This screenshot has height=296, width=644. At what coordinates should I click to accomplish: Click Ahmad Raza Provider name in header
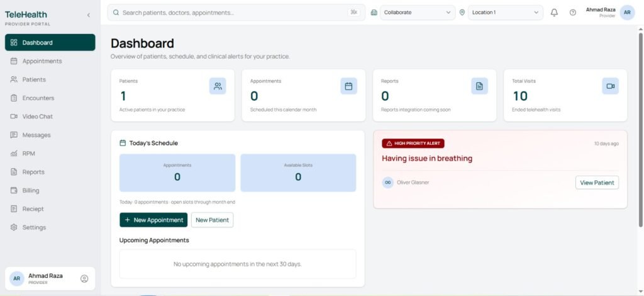(601, 13)
